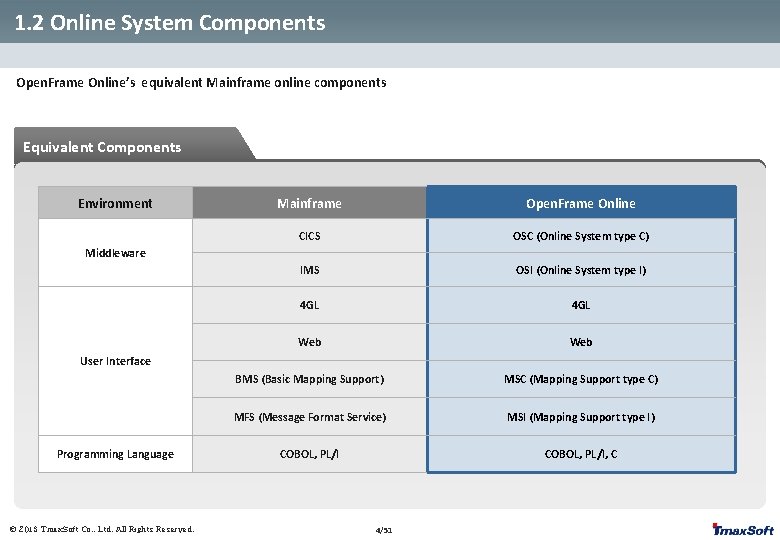Click the 'COBOL, PL/I' cell
780x540 pixels.
[x=309, y=454]
